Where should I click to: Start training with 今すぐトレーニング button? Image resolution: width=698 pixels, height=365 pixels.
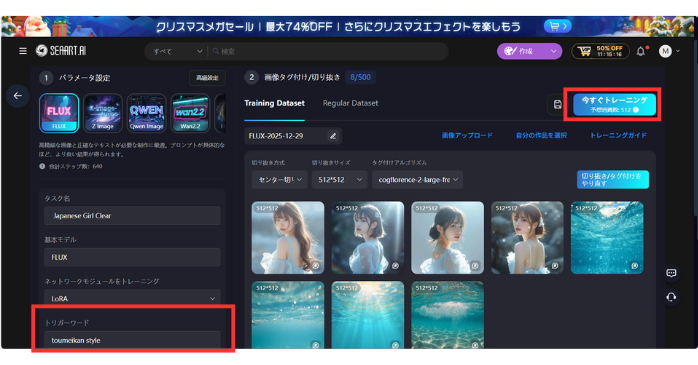[x=614, y=105]
